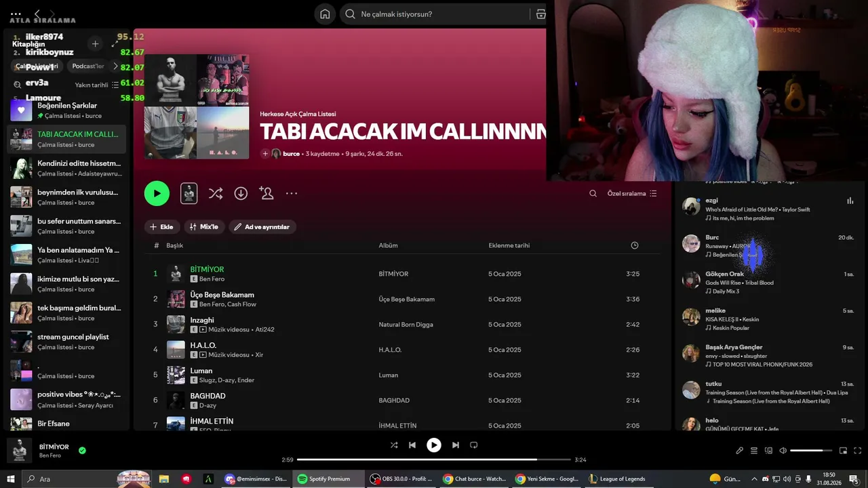868x488 pixels.
Task: Invite collaborators with the add-person icon
Action: coord(267,194)
